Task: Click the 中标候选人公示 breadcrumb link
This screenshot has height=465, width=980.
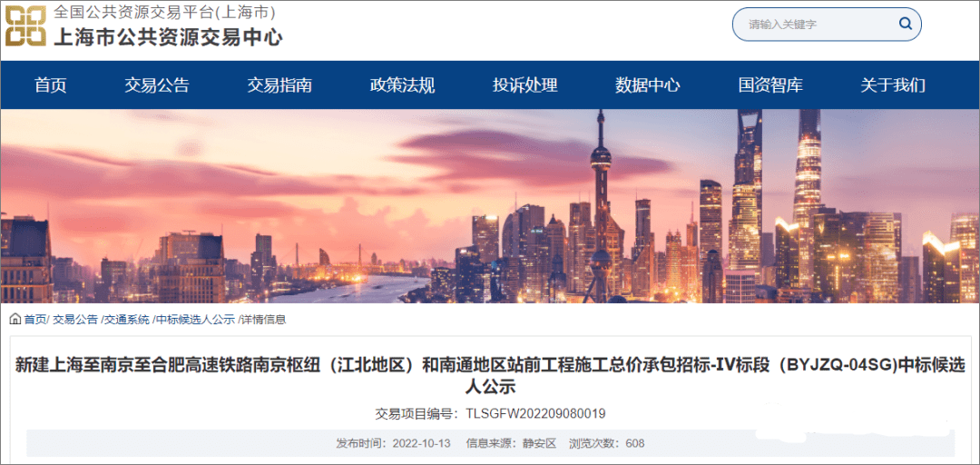Action: point(195,320)
